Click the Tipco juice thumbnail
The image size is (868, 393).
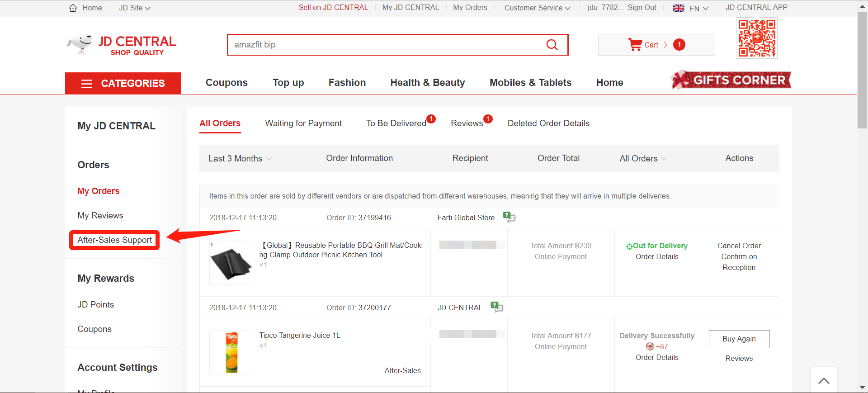(231, 352)
